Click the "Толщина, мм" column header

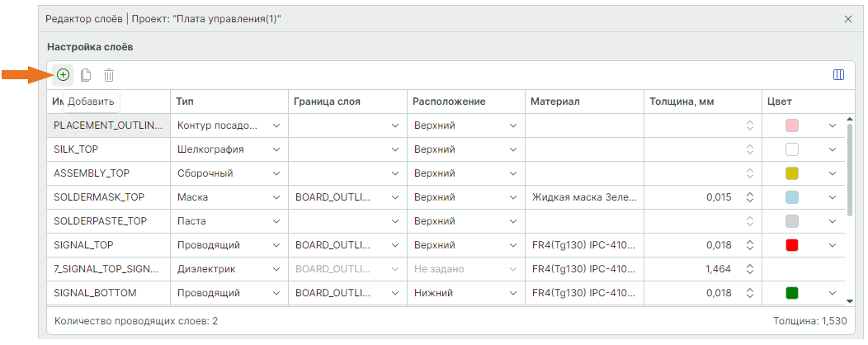(x=681, y=101)
